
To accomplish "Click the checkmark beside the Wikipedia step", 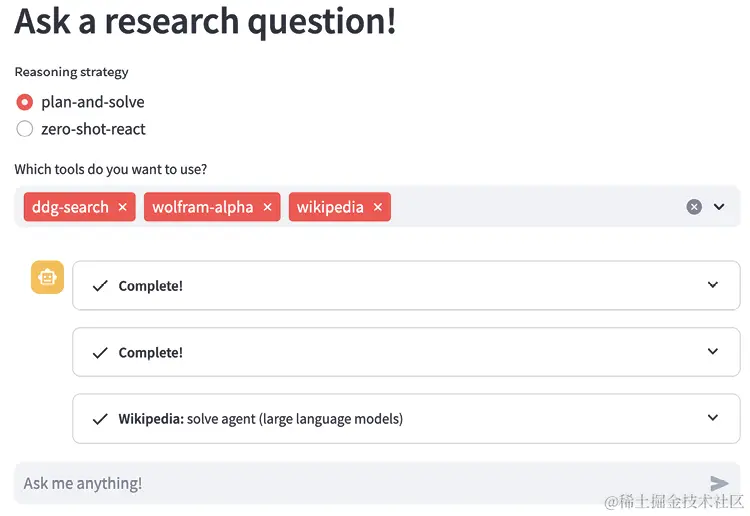I will coord(99,419).
